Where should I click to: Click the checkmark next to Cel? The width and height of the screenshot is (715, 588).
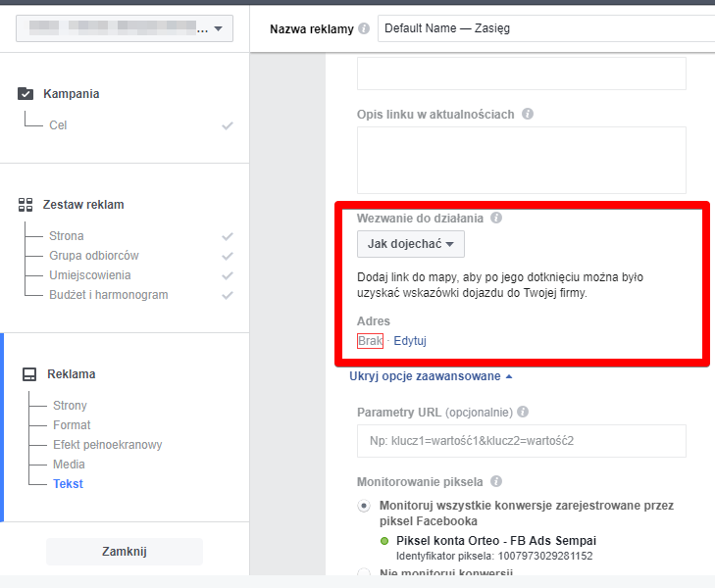click(x=228, y=125)
